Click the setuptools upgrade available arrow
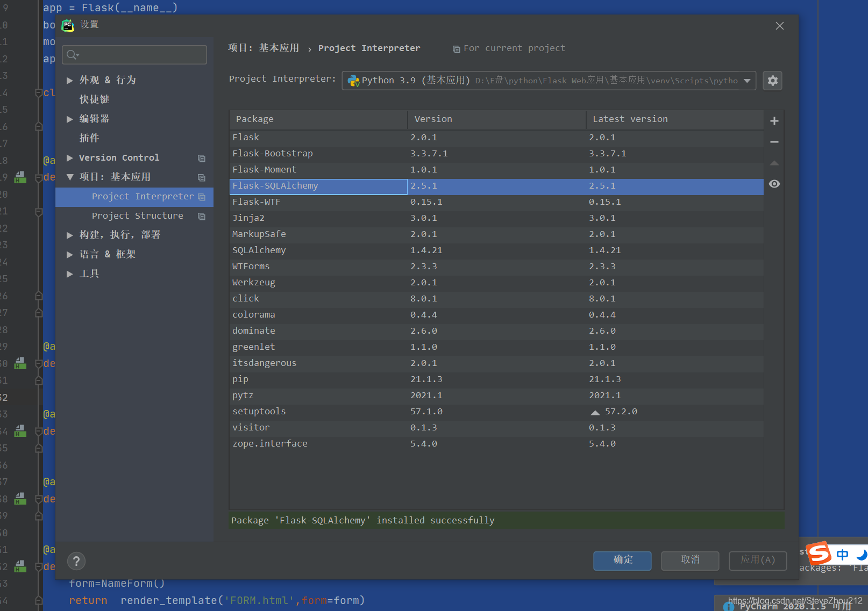The height and width of the screenshot is (611, 868). pos(595,412)
